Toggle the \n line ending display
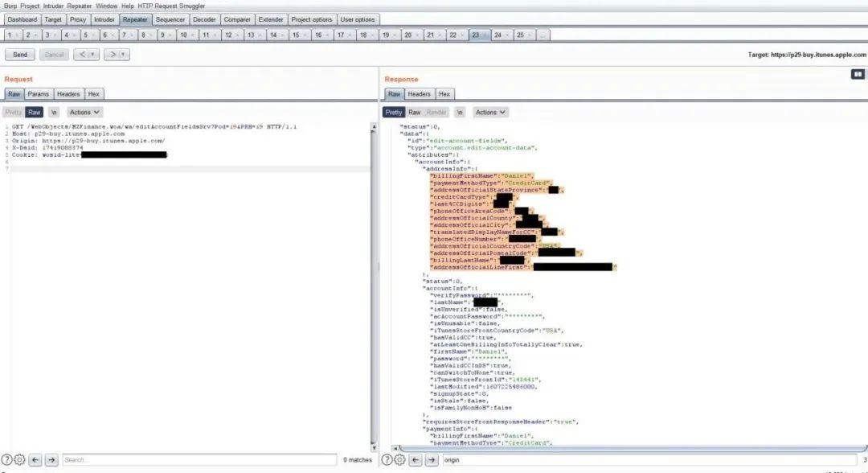Screen dimensions: 868x473 54,112
